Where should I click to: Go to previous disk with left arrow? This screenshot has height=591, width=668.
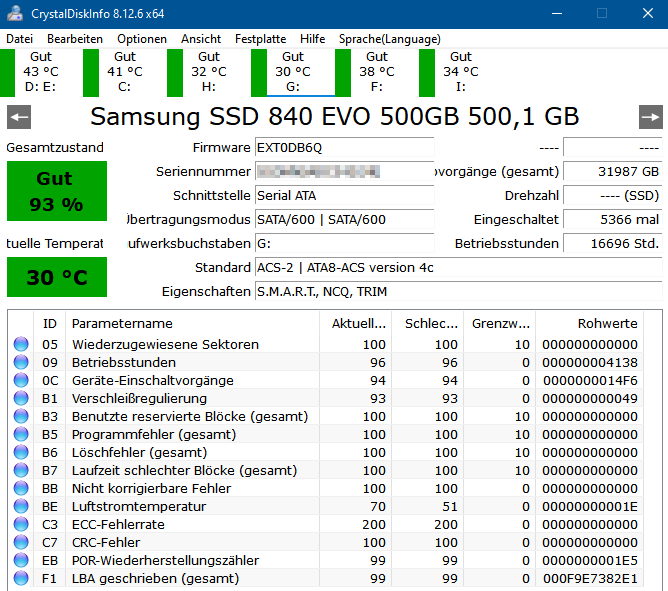19,117
